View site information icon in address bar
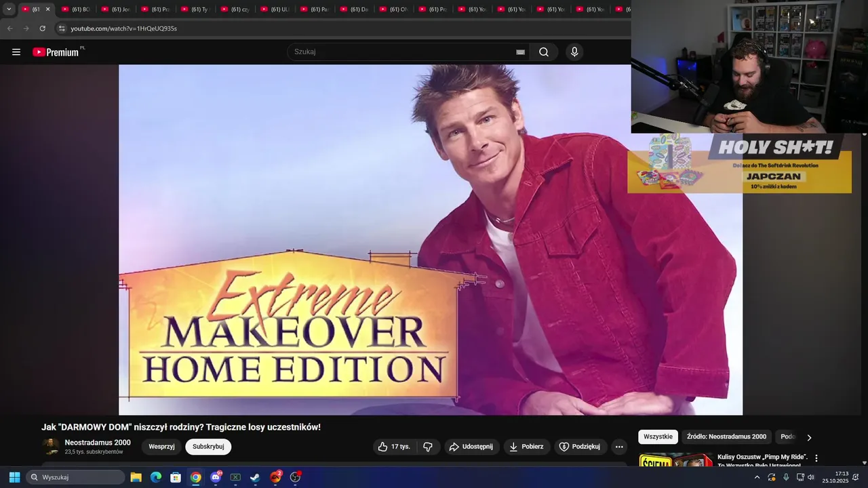868x488 pixels. 62,28
